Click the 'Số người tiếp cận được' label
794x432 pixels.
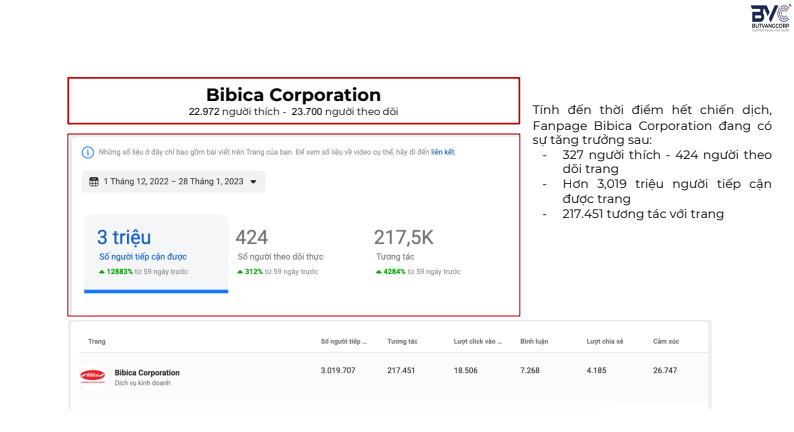(143, 257)
